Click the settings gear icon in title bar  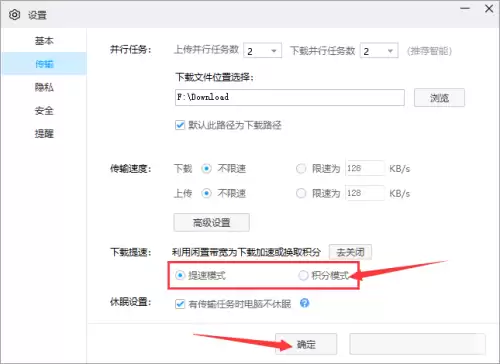pos(14,15)
